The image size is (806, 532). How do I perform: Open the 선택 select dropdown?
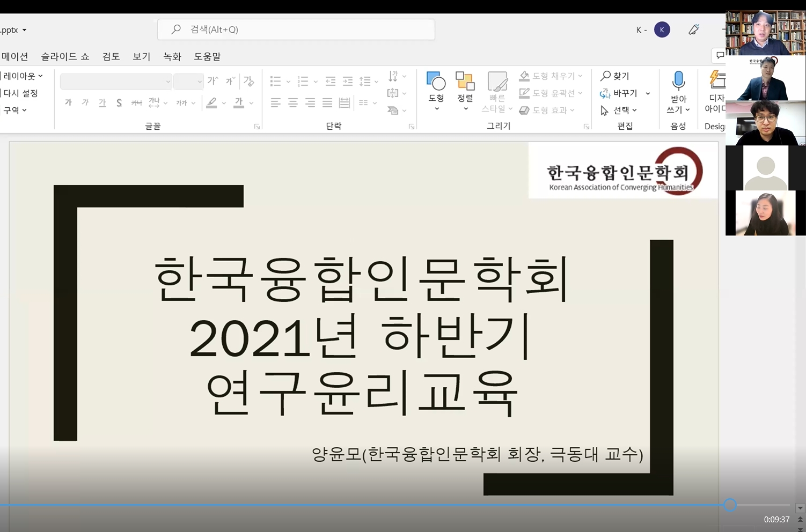pyautogui.click(x=618, y=110)
